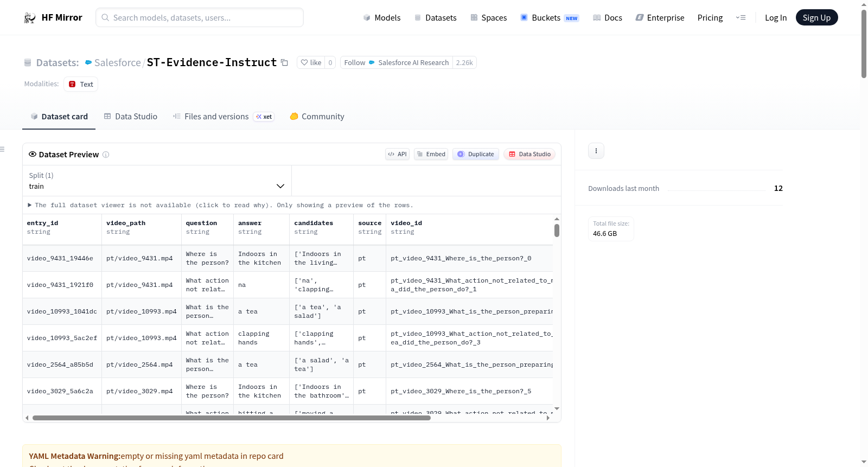Open Buckets in the top navigation
The height and width of the screenshot is (467, 868).
(x=550, y=18)
